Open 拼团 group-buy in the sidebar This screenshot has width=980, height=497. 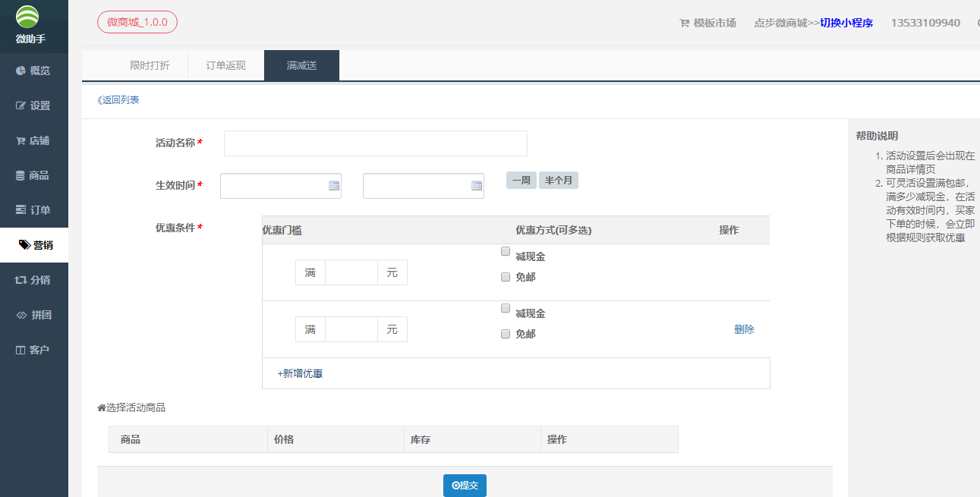(33, 315)
